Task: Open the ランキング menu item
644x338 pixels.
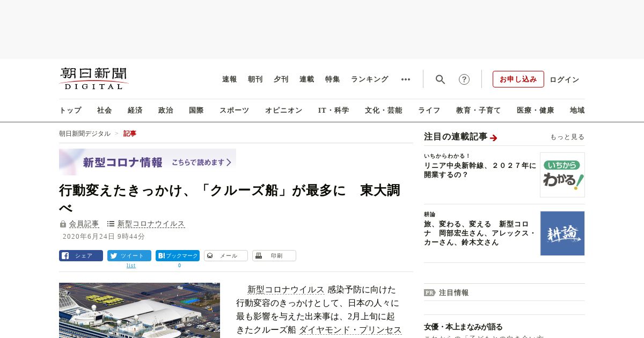Action: click(x=370, y=79)
